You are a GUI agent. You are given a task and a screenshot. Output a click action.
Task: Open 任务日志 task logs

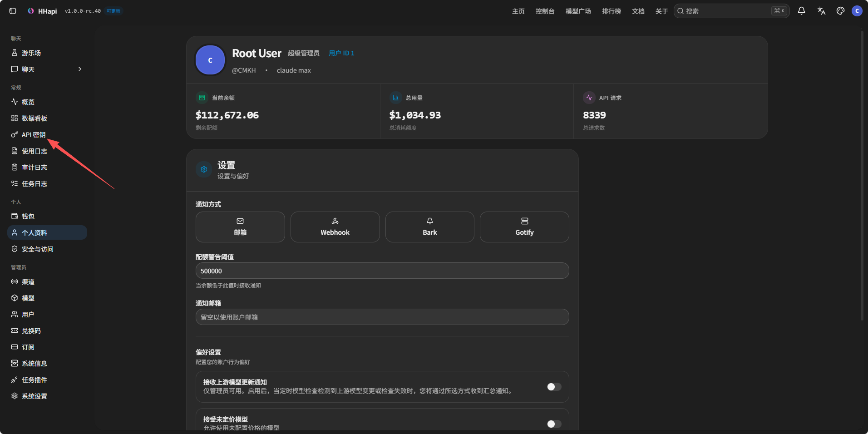[x=47, y=184]
